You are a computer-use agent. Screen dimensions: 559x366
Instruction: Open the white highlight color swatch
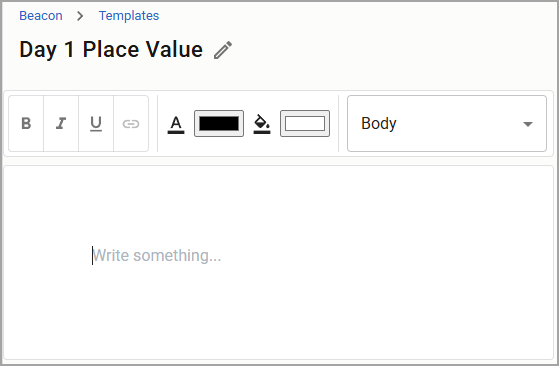tap(305, 123)
